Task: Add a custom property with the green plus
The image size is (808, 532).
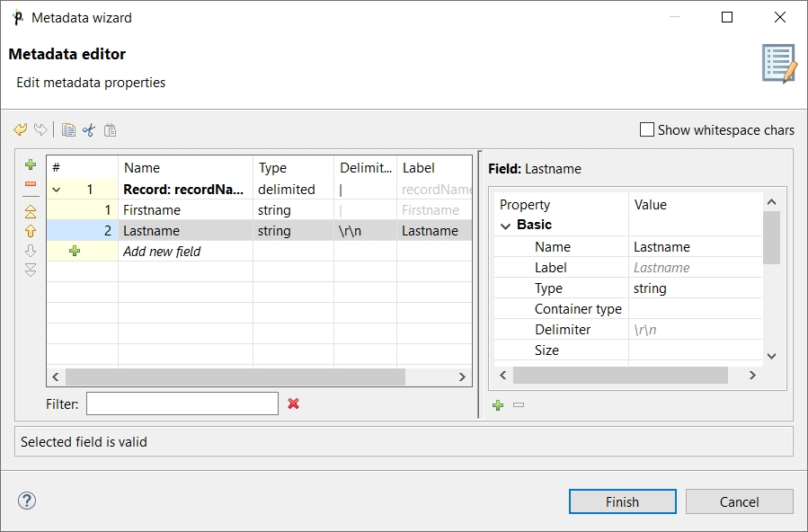Action: 498,405
